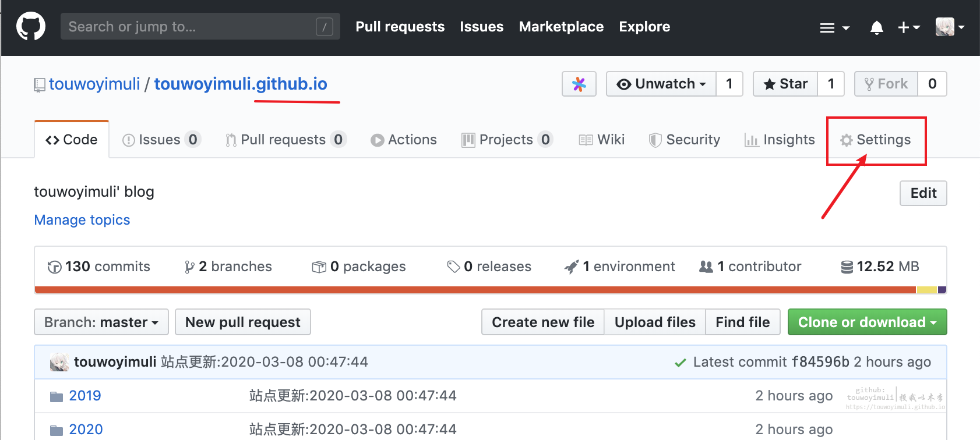Click the 2020 folder icon
This screenshot has height=440, width=980.
pos(57,430)
